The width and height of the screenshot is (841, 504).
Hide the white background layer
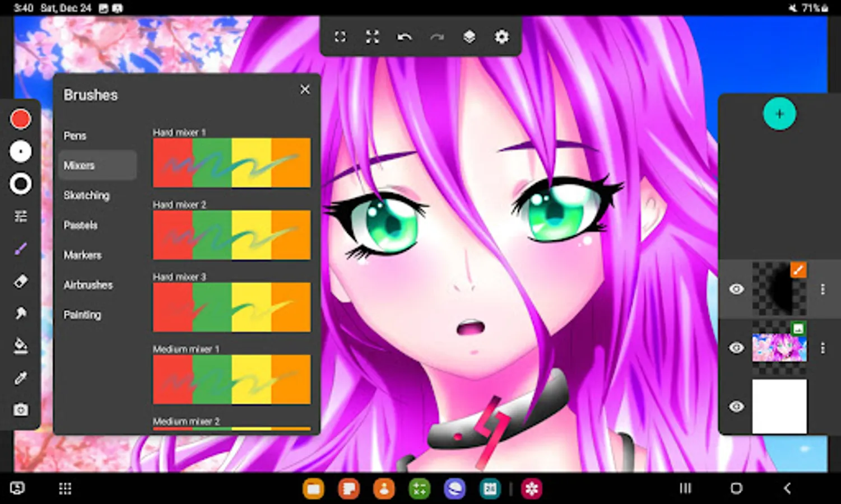736,407
